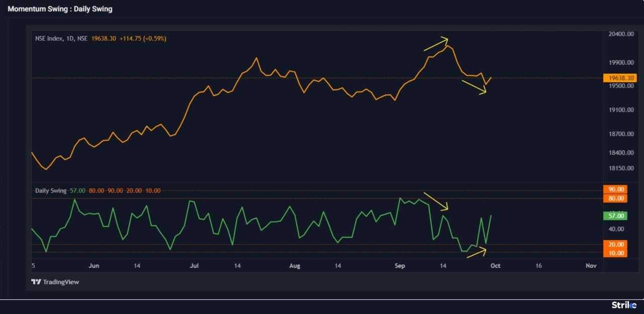Image resolution: width=644 pixels, height=314 pixels.
Task: Click the orange 10.00 level label
Action: (x=614, y=253)
